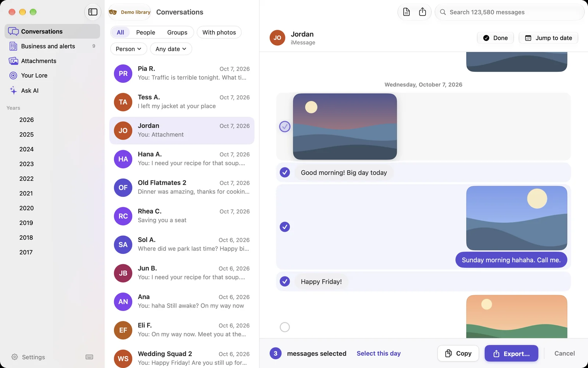Open the Rhea C. conversation
The width and height of the screenshot is (588, 368).
click(x=182, y=216)
